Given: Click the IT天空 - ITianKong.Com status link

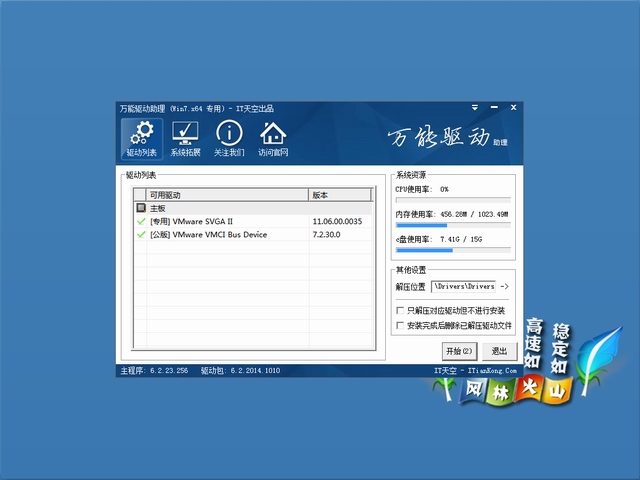Looking at the screenshot, I should point(476,371).
